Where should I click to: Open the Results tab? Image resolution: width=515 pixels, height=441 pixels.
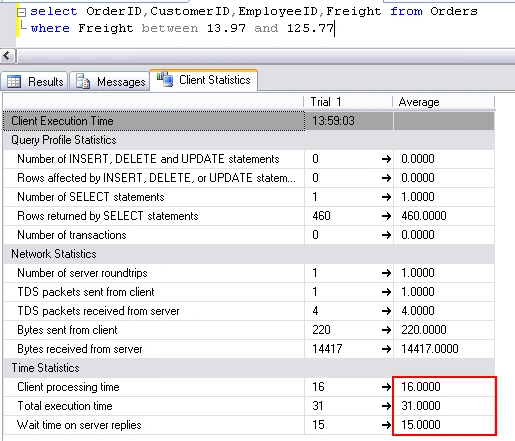(x=35, y=81)
